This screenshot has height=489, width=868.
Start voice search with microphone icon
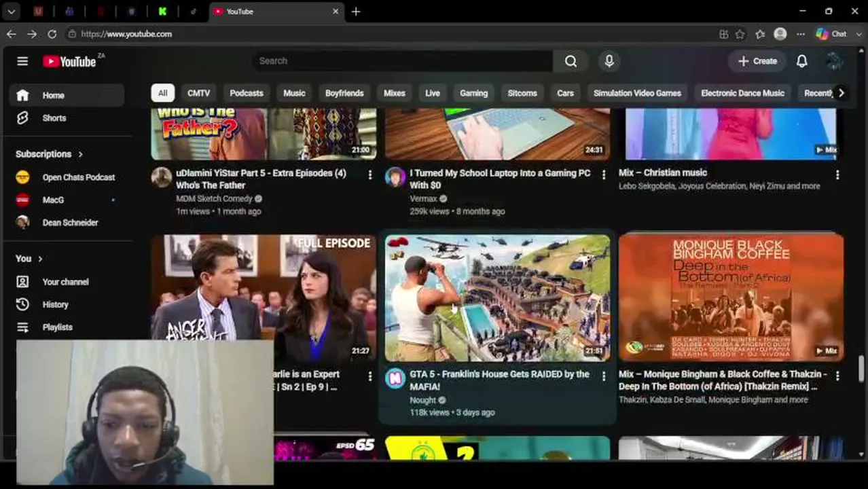pos(609,61)
